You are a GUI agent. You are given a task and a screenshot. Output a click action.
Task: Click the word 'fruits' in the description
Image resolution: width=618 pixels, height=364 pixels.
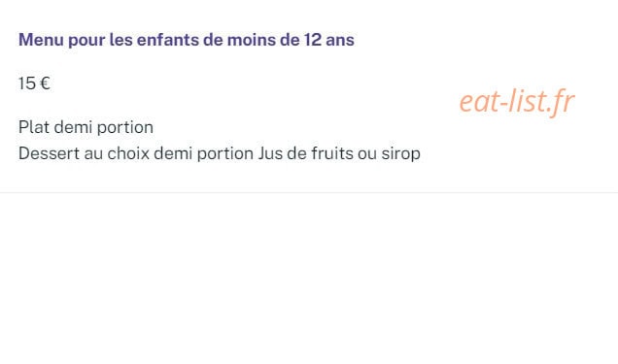tap(332, 153)
